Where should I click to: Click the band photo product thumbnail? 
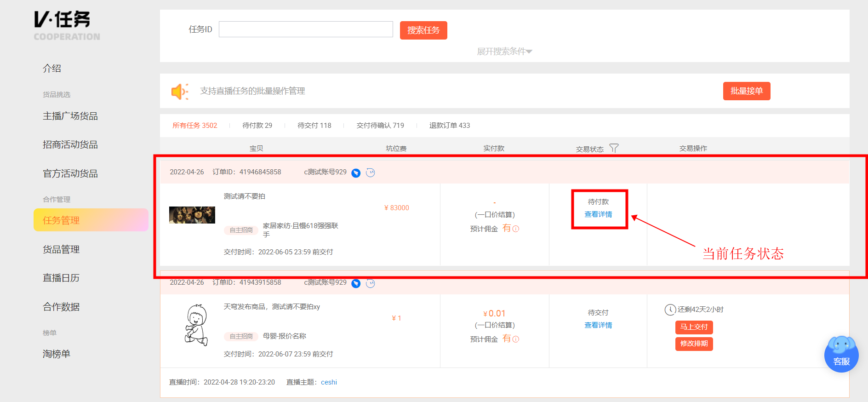(192, 215)
